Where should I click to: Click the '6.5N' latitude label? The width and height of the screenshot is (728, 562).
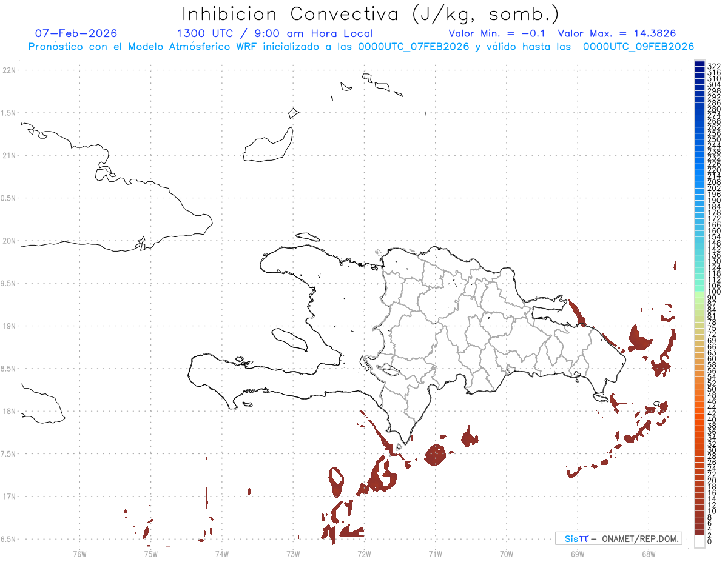(x=8, y=539)
